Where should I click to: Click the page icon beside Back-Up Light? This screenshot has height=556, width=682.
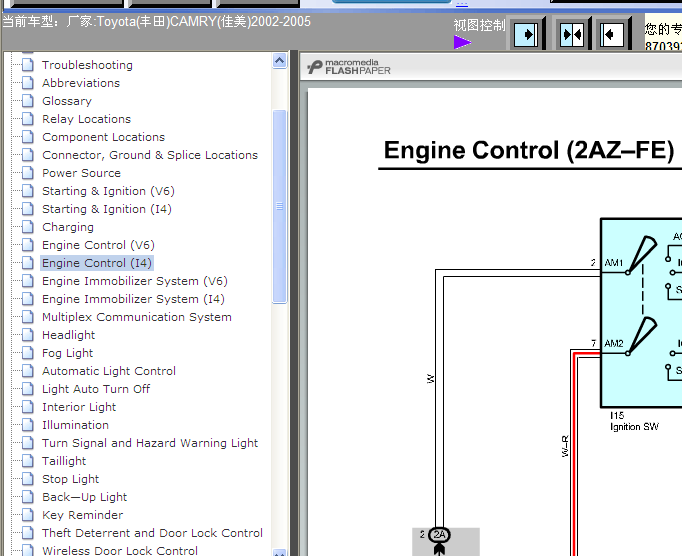pyautogui.click(x=28, y=497)
